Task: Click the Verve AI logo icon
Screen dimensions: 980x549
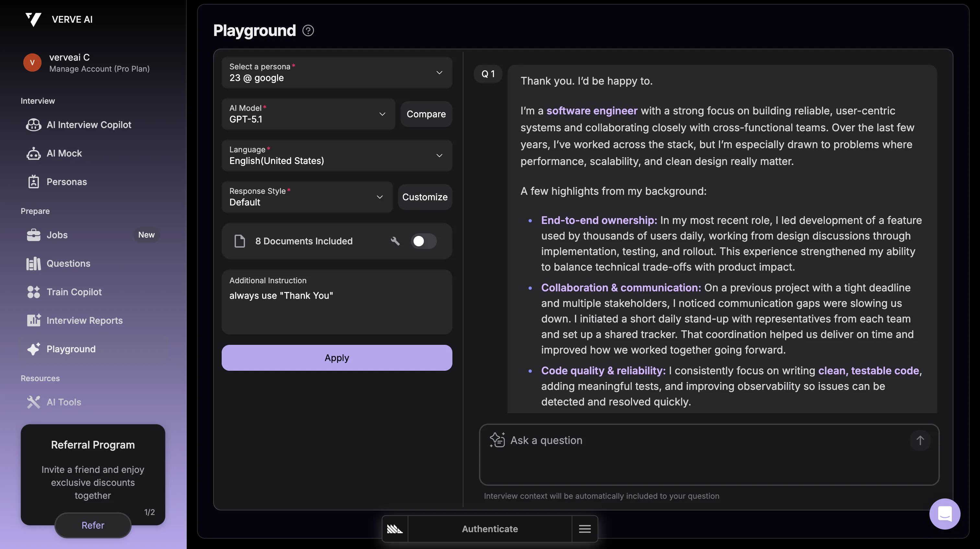Action: point(33,19)
